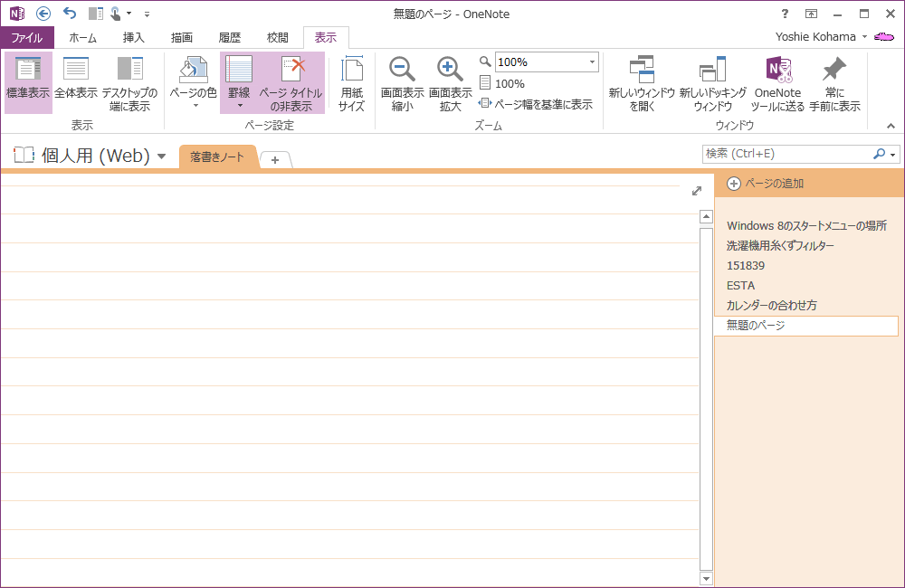Go back with the Back arrow button
This screenshot has height=588, width=905.
click(x=43, y=14)
